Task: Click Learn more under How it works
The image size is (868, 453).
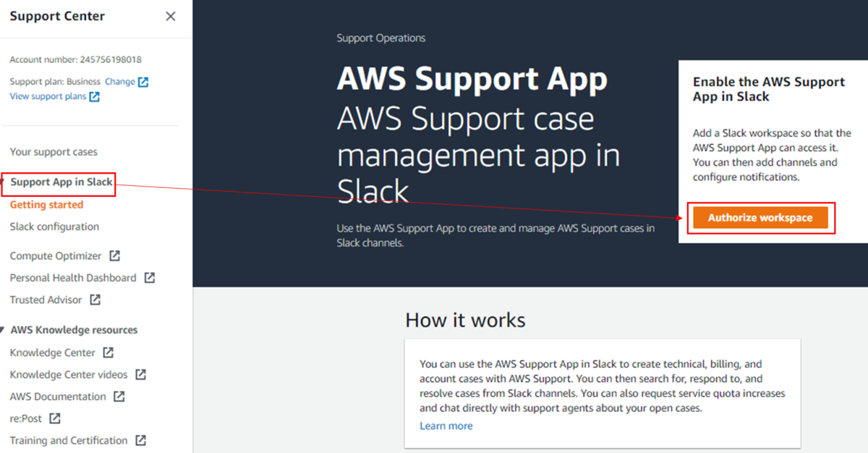Action: [x=446, y=426]
